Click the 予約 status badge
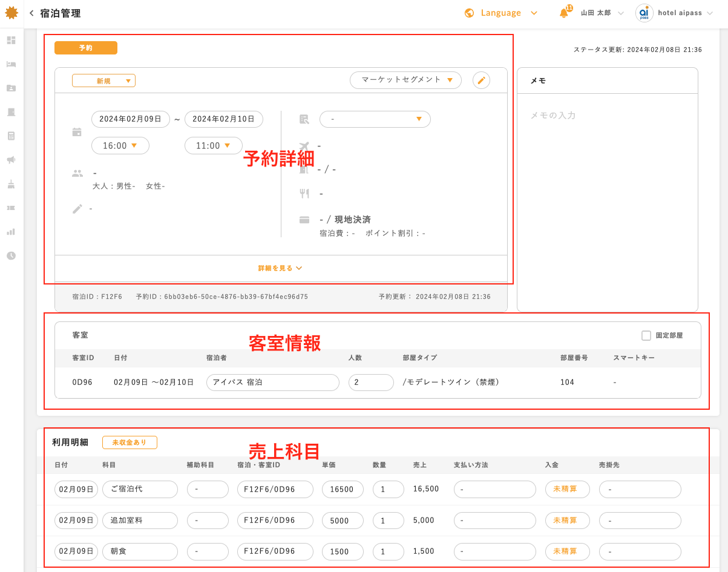The image size is (728, 572). 86,48
